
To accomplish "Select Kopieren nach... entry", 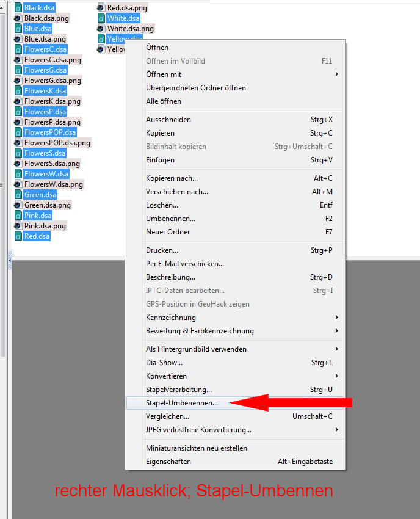I will 235,178.
